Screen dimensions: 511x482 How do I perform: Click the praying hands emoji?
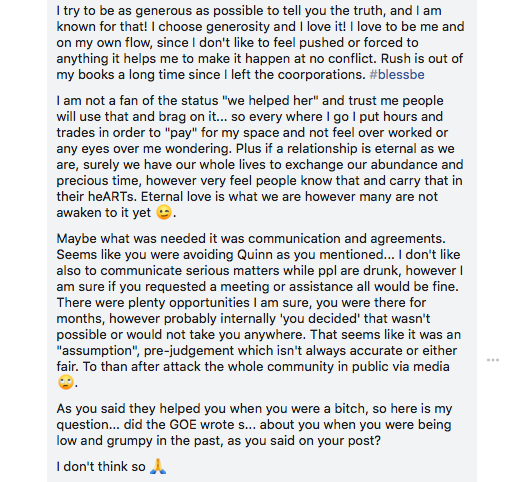point(158,466)
